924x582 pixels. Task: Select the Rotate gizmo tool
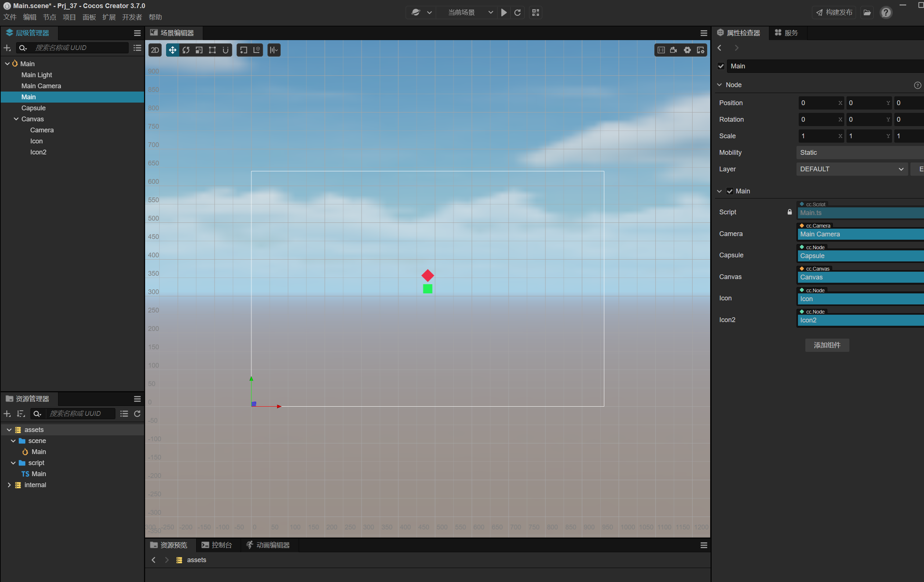[186, 50]
